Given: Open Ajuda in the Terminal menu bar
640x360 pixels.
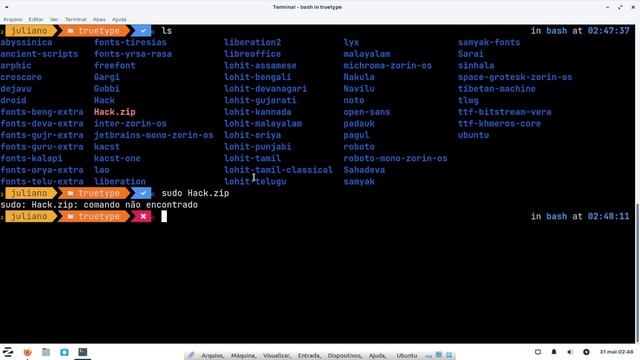Looking at the screenshot, I should (x=119, y=19).
